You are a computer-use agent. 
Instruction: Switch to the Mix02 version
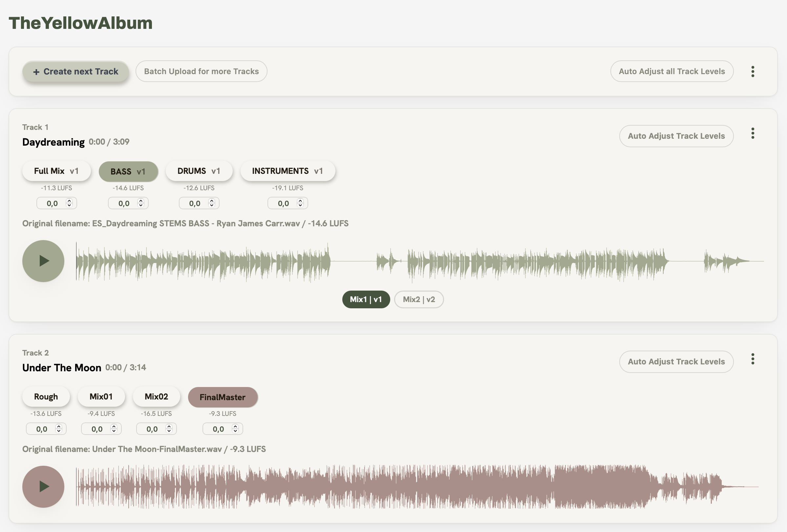pyautogui.click(x=157, y=397)
